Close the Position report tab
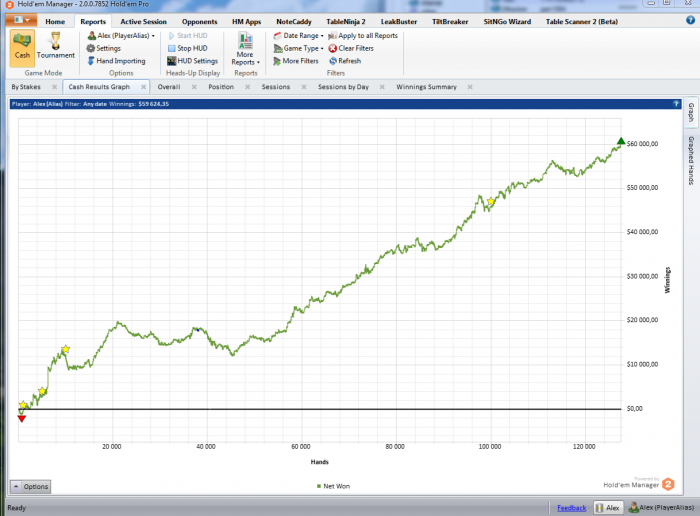700x516 pixels. [248, 87]
